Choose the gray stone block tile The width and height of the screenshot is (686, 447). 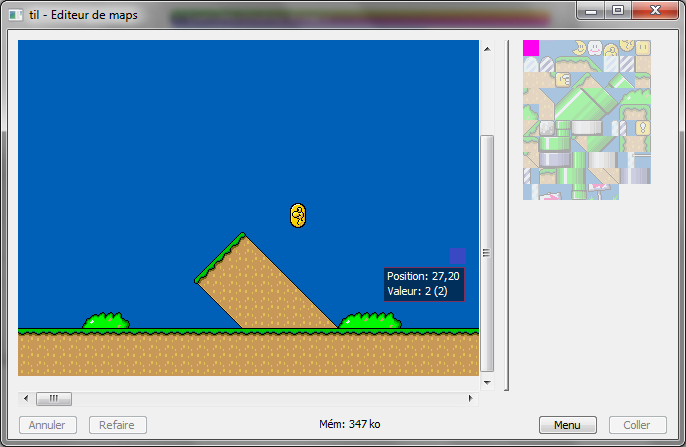coord(547,128)
